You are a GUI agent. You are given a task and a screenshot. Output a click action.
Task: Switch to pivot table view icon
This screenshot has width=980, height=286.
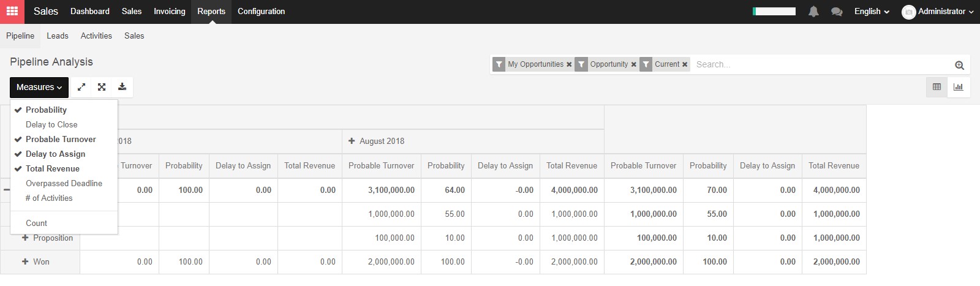click(937, 87)
